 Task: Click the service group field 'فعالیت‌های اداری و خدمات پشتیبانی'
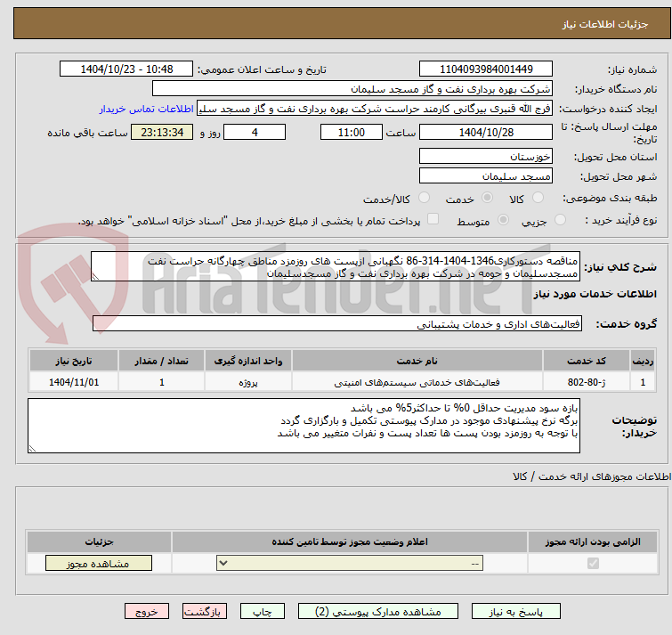(x=337, y=323)
